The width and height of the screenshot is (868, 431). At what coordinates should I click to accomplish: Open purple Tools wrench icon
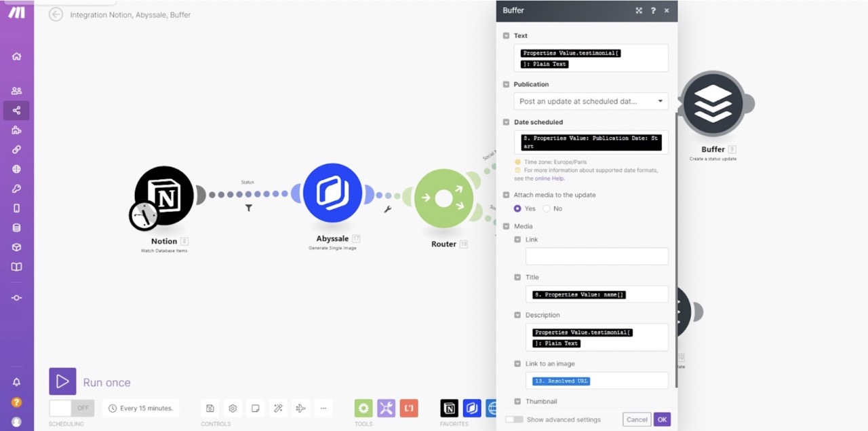point(387,408)
